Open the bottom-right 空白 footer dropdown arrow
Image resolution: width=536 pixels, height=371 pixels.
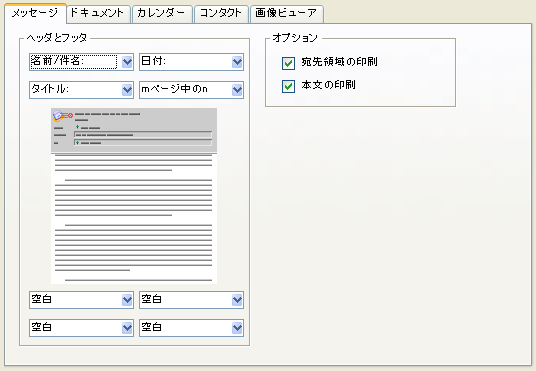[x=237, y=328]
